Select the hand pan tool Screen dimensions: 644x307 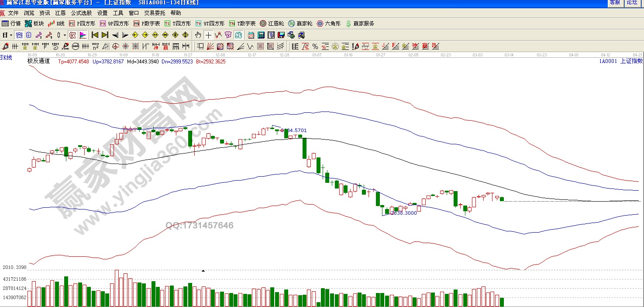pyautogui.click(x=198, y=35)
